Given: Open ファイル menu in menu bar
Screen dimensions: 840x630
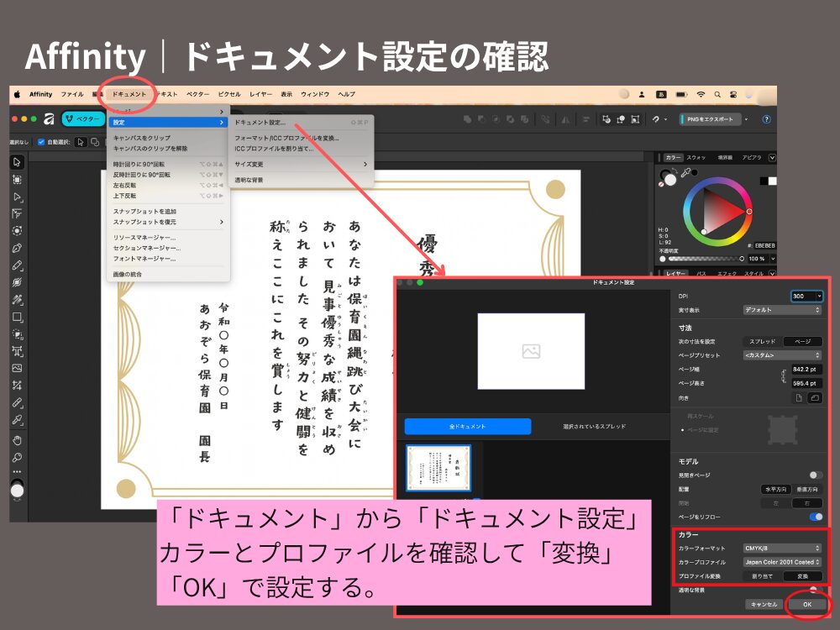Looking at the screenshot, I should click(x=71, y=94).
